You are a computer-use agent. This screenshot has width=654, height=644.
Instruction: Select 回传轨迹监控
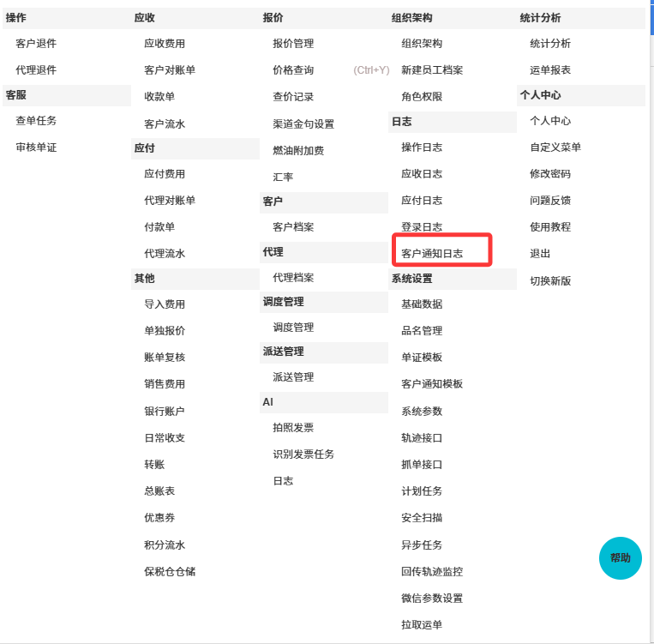coord(432,572)
